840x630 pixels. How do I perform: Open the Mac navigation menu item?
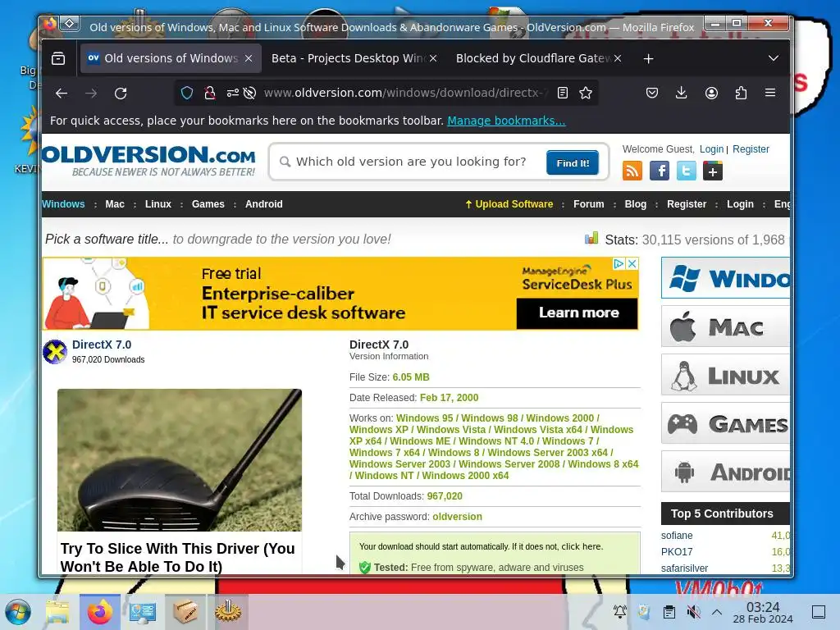115,204
